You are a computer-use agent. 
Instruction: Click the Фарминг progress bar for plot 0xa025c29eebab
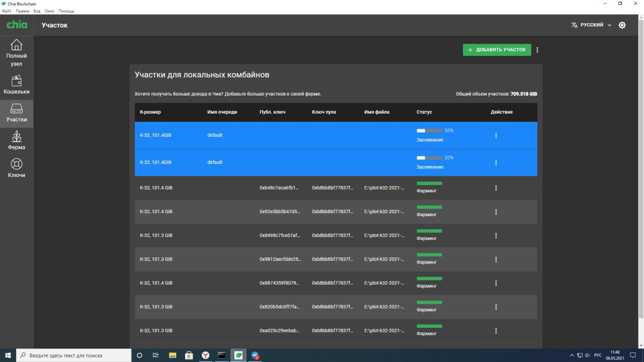point(429,326)
